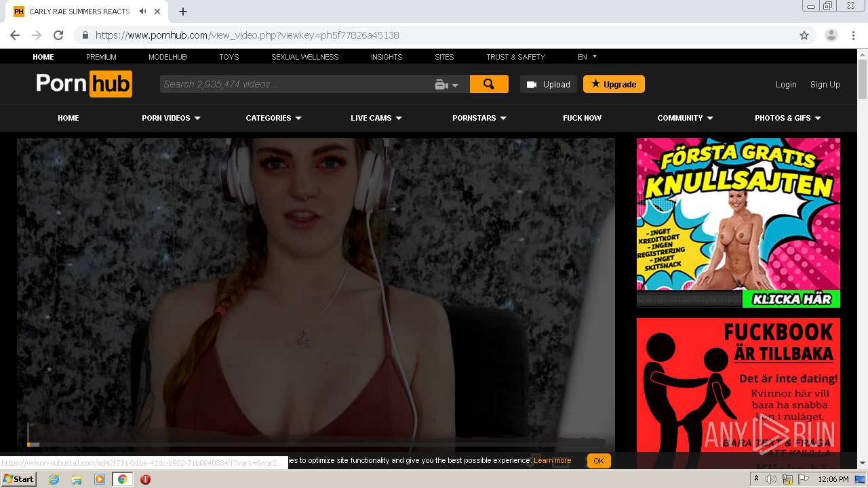Click the star icon on the Upgrade button

[595, 84]
